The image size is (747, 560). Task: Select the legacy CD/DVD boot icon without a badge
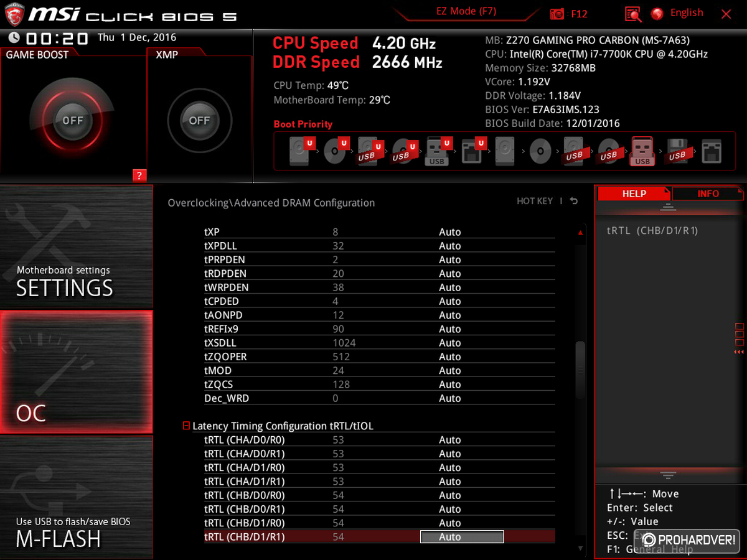[540, 151]
